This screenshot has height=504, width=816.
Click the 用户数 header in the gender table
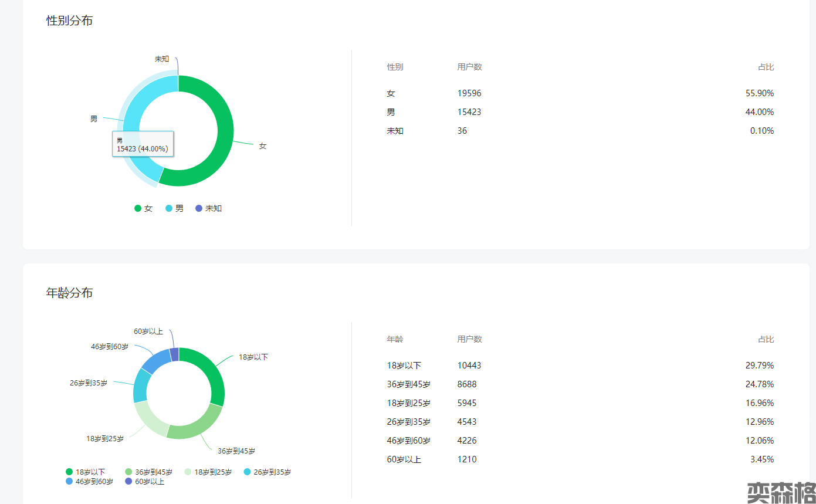tap(469, 67)
